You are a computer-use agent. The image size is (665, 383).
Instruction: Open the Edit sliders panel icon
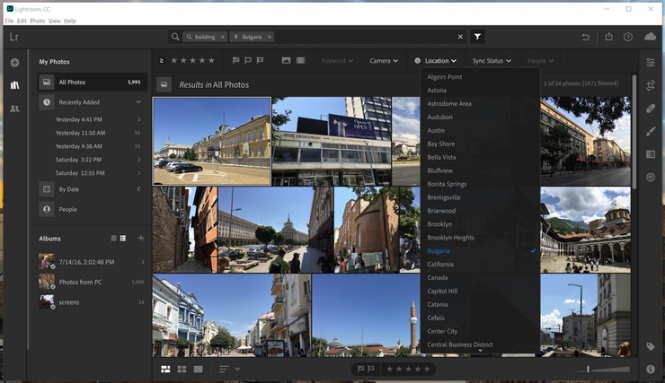point(651,62)
